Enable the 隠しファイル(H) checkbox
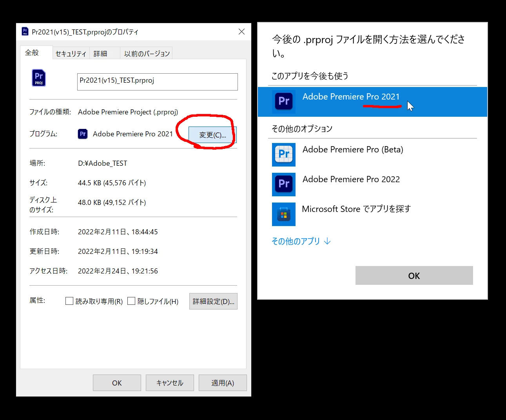 [131, 301]
